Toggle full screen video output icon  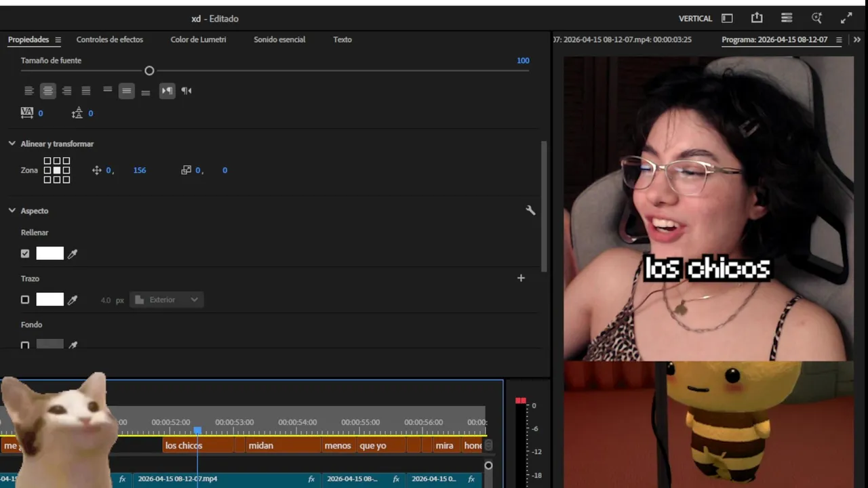pos(846,18)
